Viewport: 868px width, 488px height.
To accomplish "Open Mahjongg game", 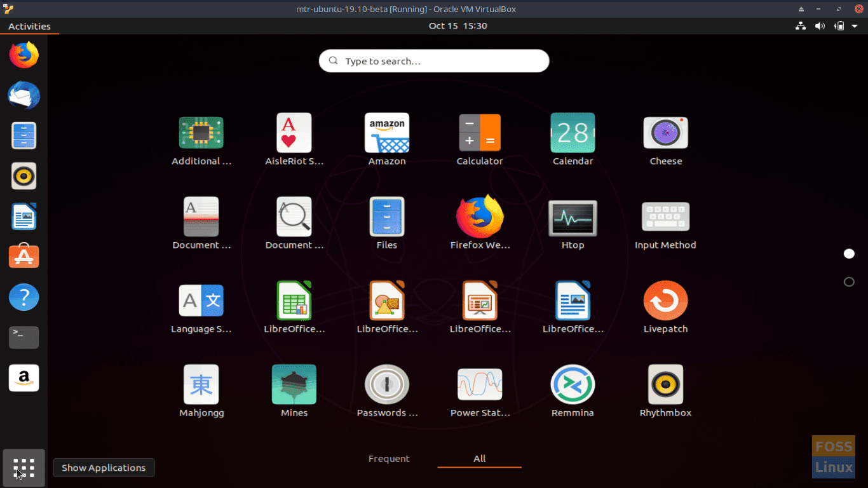I will coord(201,384).
